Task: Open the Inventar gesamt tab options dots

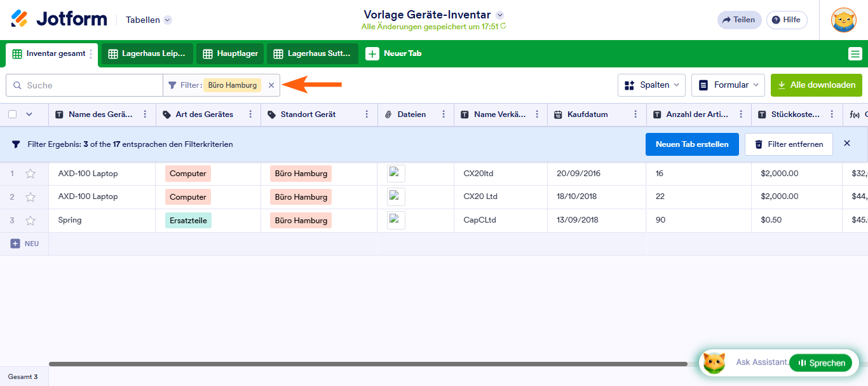Action: [x=91, y=54]
